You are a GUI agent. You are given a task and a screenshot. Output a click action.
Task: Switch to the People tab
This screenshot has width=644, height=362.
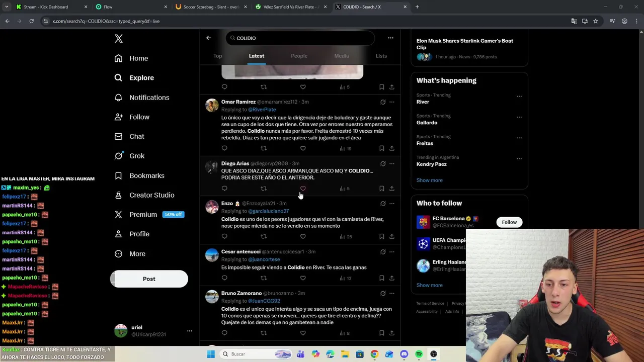pyautogui.click(x=299, y=56)
